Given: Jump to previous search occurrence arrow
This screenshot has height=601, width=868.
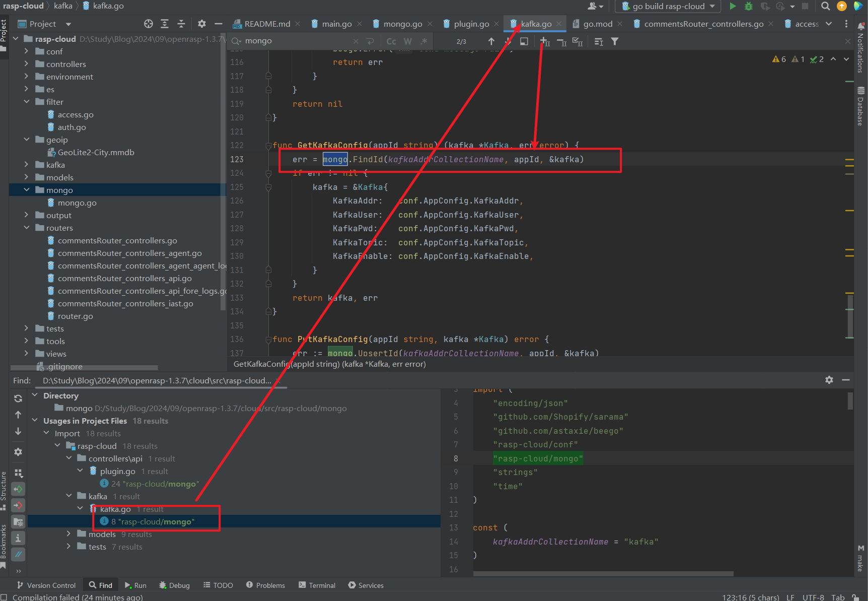Looking at the screenshot, I should (x=491, y=41).
